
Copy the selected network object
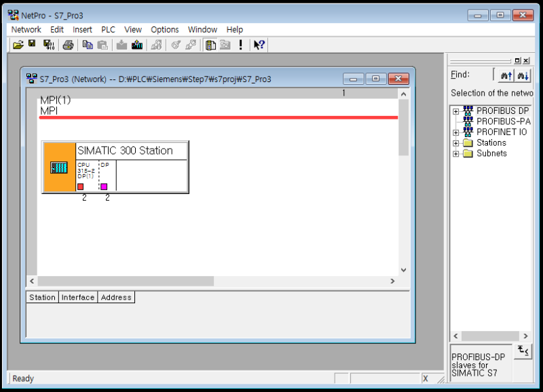click(x=88, y=44)
